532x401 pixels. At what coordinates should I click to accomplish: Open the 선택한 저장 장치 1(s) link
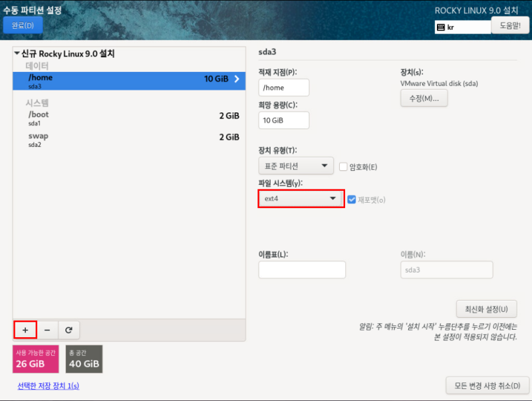click(x=48, y=386)
